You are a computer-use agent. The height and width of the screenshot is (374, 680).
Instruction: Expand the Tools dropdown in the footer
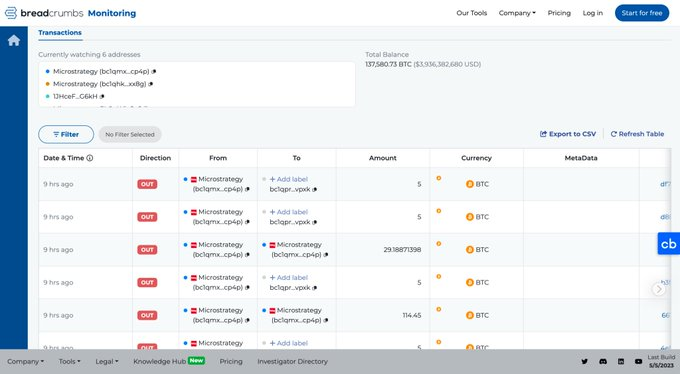[69, 361]
